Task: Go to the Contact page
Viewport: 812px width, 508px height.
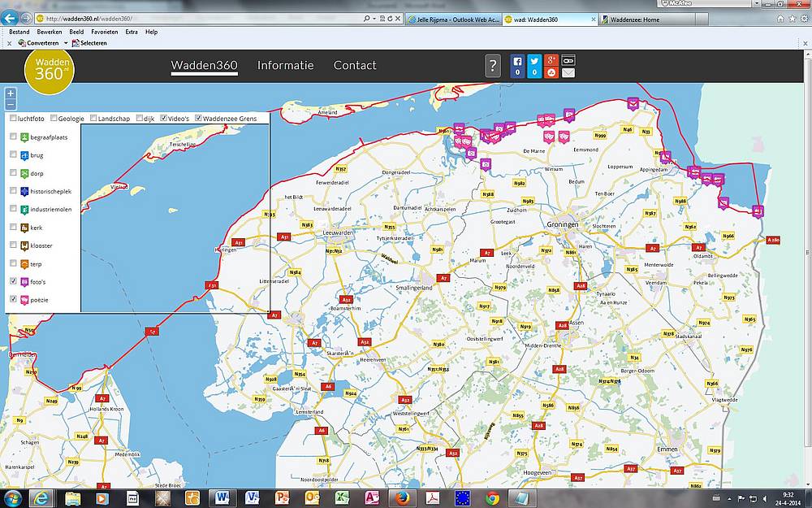Action: click(355, 66)
